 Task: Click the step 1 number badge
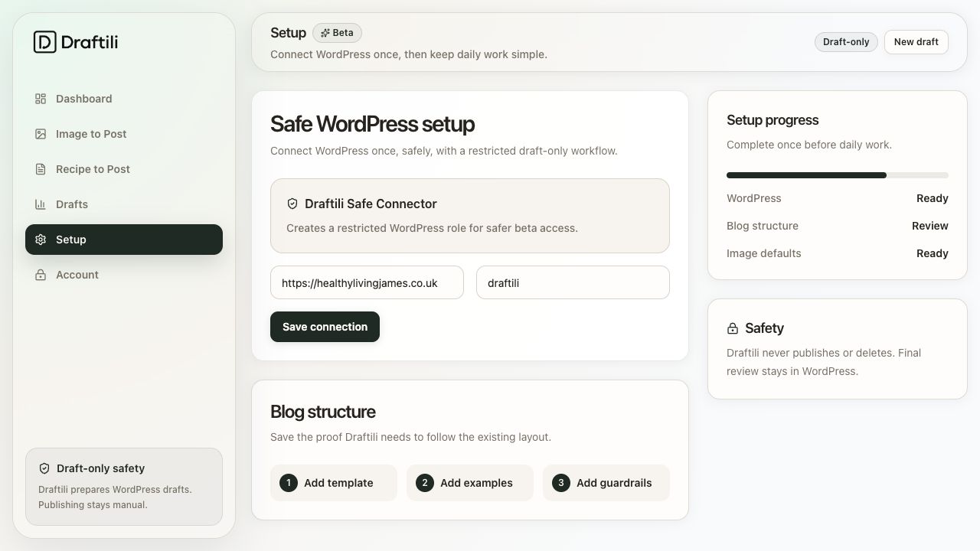tap(289, 483)
